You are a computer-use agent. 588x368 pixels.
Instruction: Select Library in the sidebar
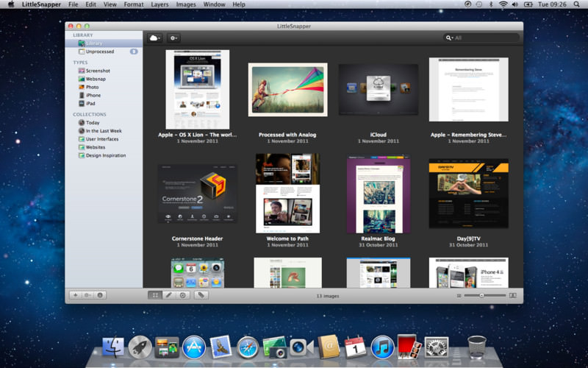[x=104, y=43]
